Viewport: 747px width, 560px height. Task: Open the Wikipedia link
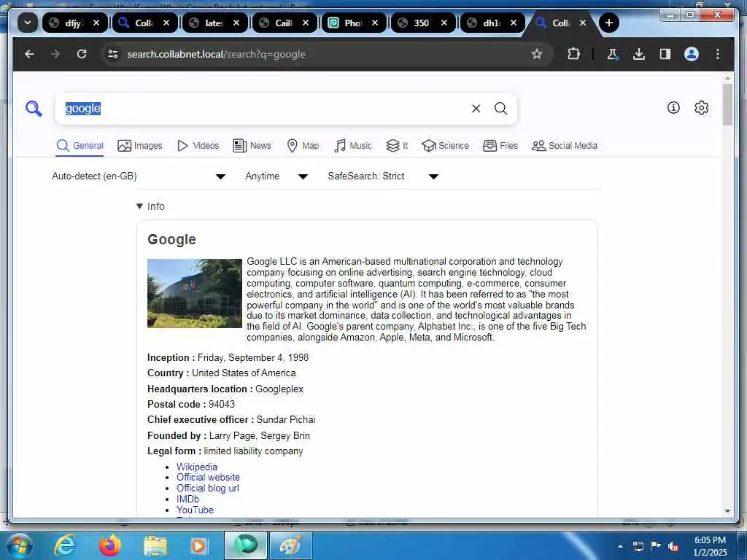tap(197, 467)
